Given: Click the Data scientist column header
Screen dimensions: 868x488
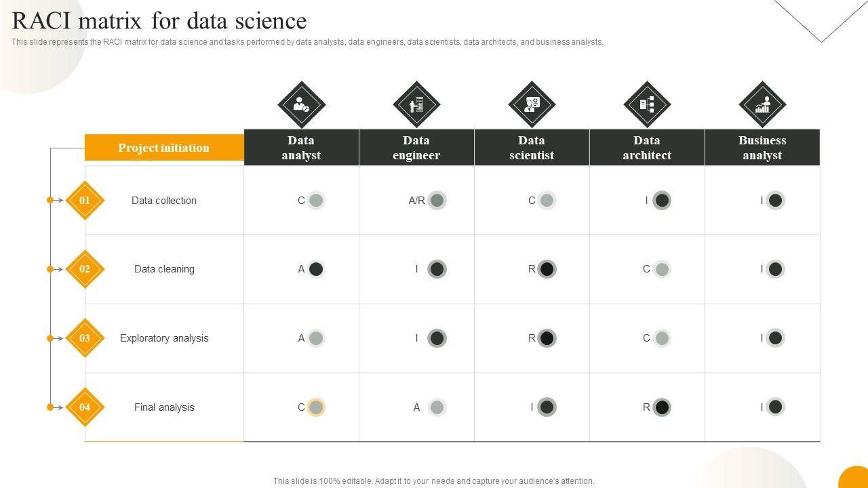Looking at the screenshot, I should (x=532, y=148).
